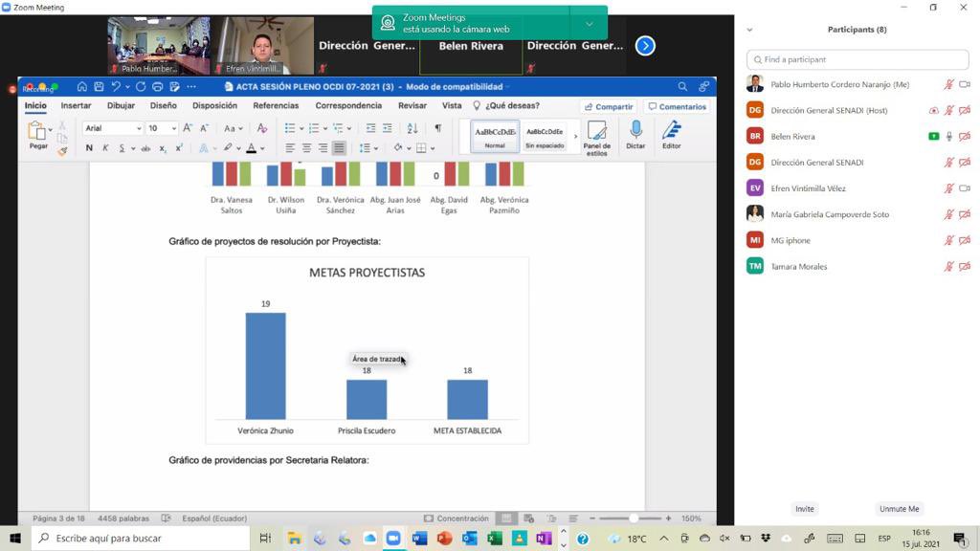Click the ¿Qué deseas? search box

506,105
